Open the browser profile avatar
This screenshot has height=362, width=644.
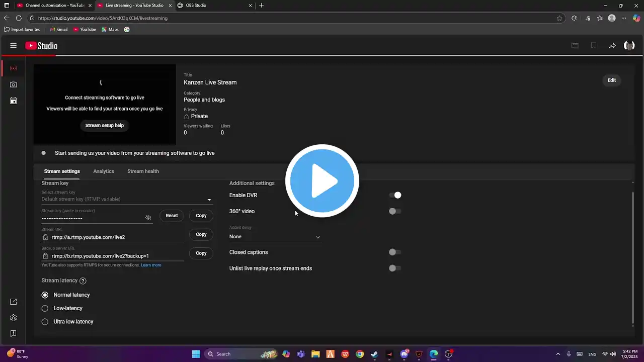pyautogui.click(x=612, y=18)
